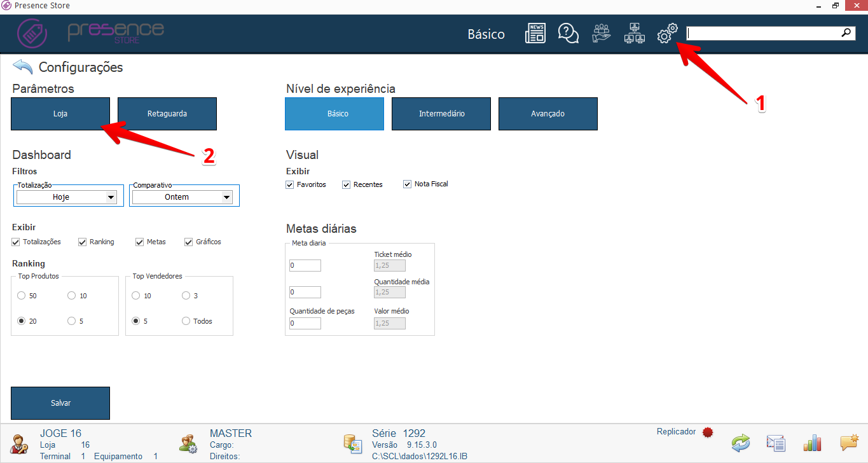The width and height of the screenshot is (868, 463).
Task: Go back using the Configurações arrow
Action: point(22,67)
